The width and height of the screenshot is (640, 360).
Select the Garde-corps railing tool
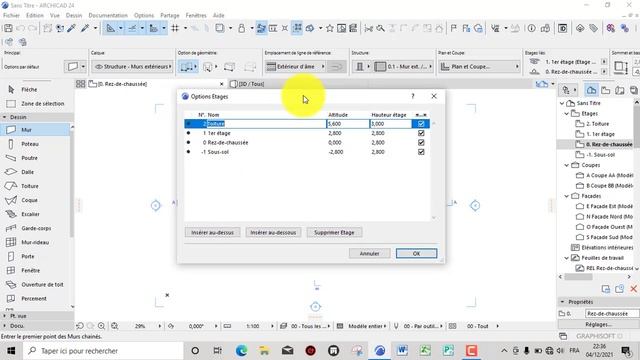[x=36, y=228]
